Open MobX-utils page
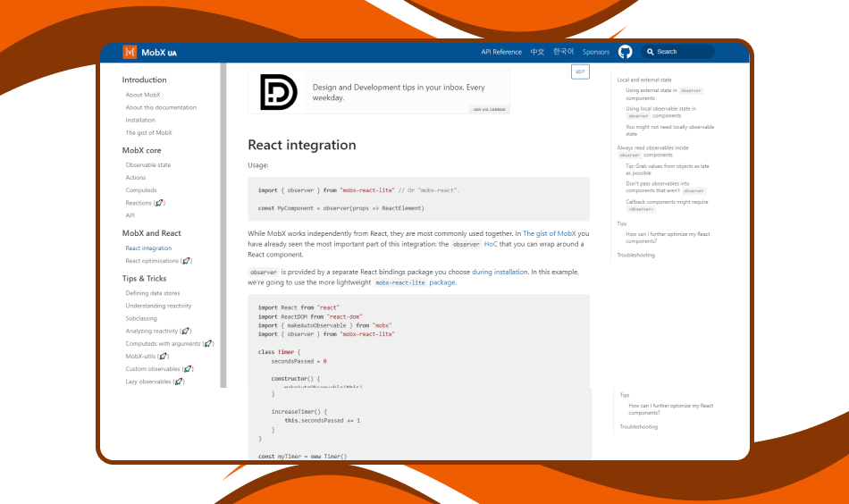The width and height of the screenshot is (849, 504). 147,357
